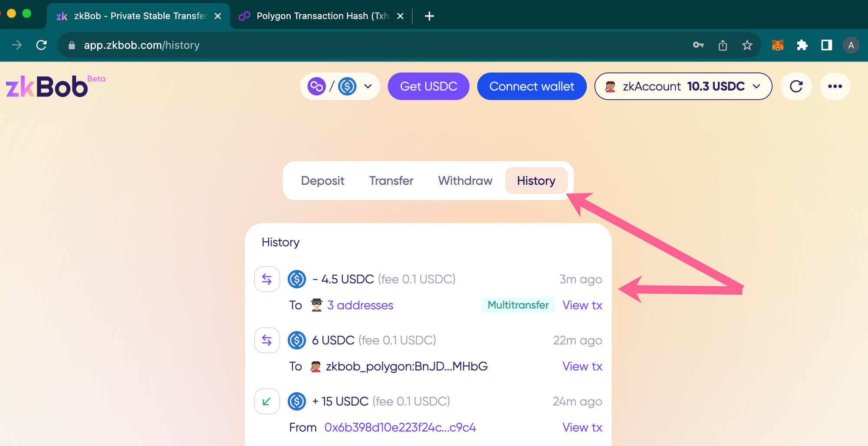Click the + 15 USDC amount

pos(340,401)
